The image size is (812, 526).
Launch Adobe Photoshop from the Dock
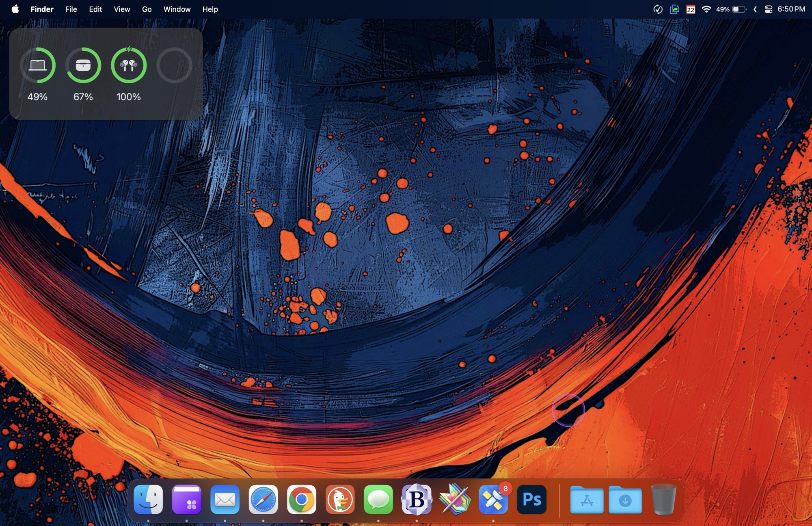click(x=531, y=499)
